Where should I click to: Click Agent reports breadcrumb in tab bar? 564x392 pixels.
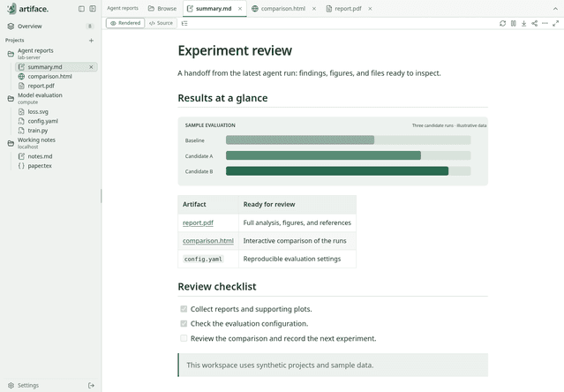pyautogui.click(x=123, y=8)
